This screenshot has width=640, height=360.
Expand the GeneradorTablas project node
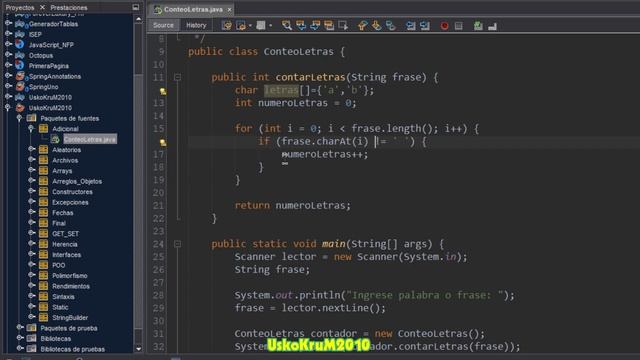[x=8, y=24]
